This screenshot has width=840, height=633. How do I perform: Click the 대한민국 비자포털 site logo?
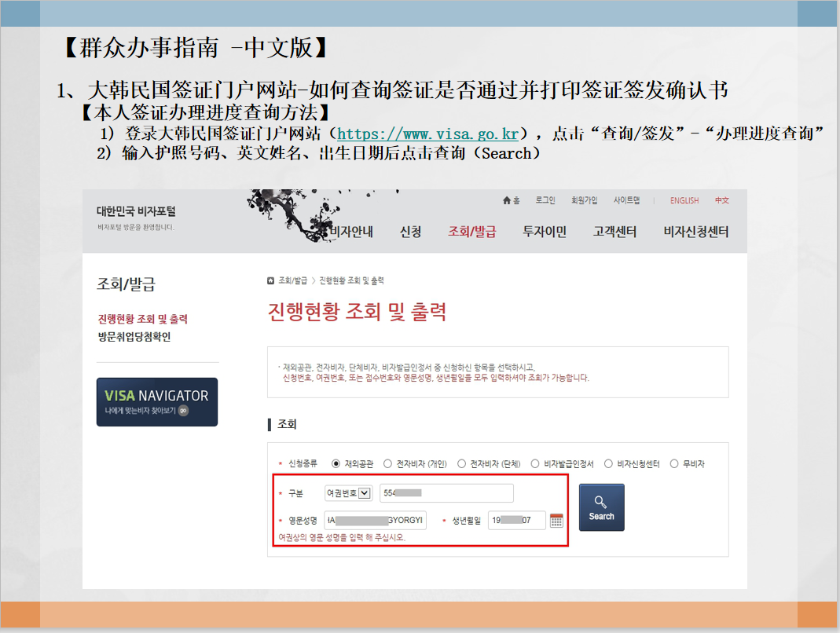pyautogui.click(x=136, y=211)
